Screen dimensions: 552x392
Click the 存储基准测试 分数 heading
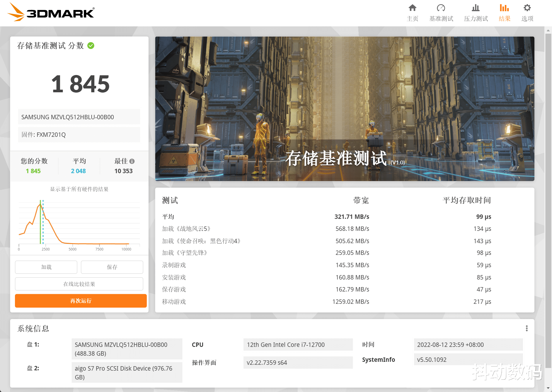pos(50,46)
